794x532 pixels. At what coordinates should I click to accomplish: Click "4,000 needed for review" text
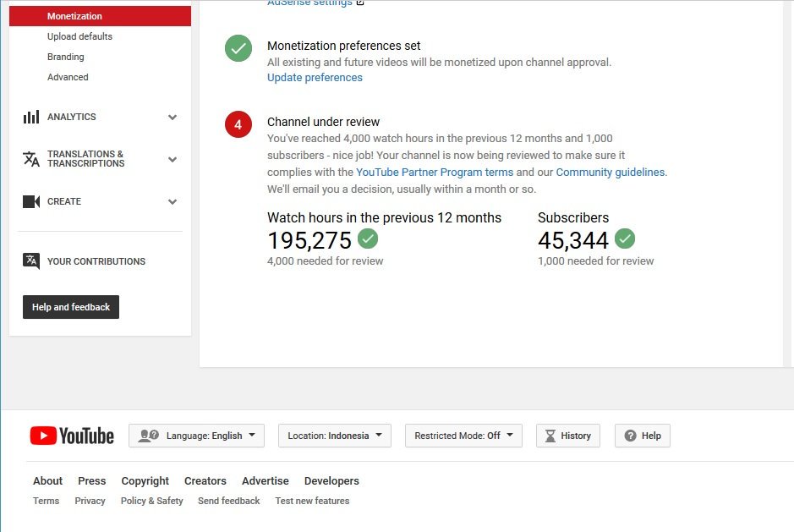point(325,261)
